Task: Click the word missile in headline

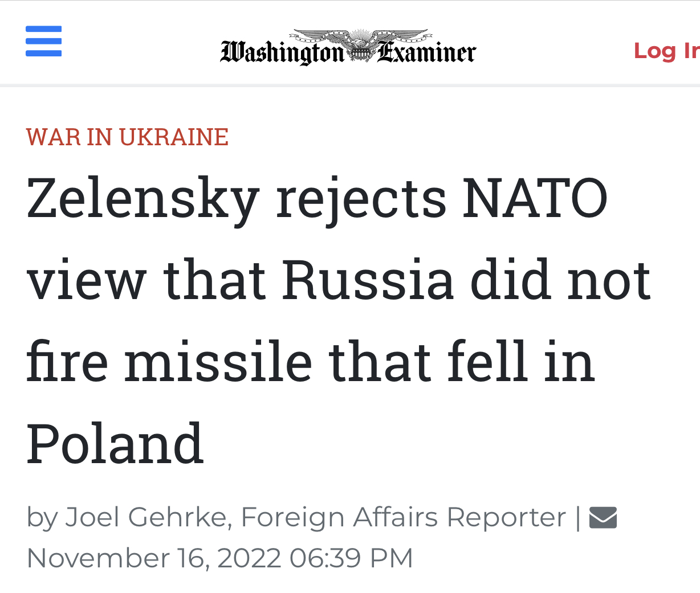Action: (218, 361)
